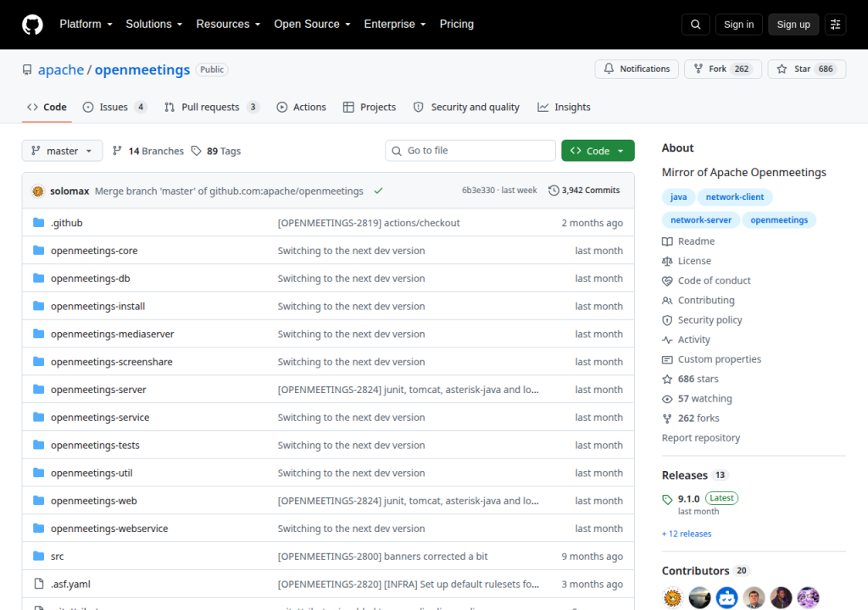Open the Insights tab

(x=564, y=108)
